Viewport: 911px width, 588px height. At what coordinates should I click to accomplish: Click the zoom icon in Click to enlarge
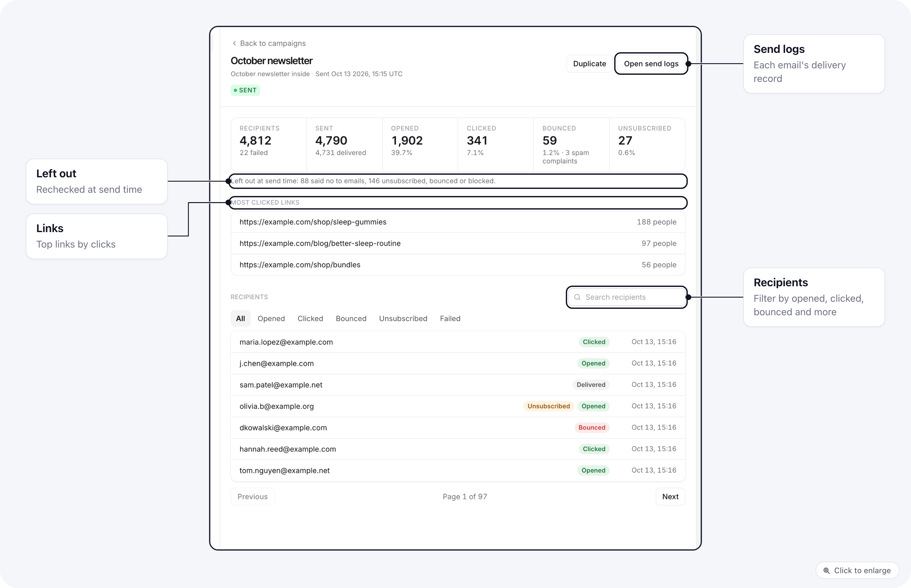point(826,571)
